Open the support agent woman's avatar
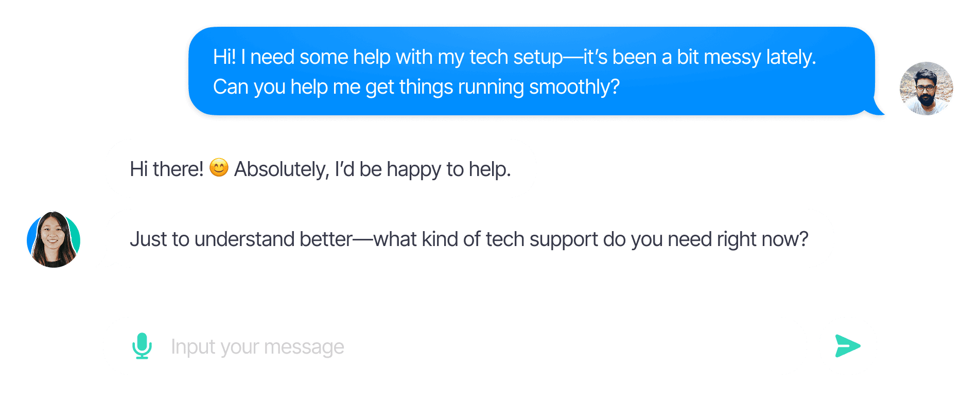 tap(54, 239)
